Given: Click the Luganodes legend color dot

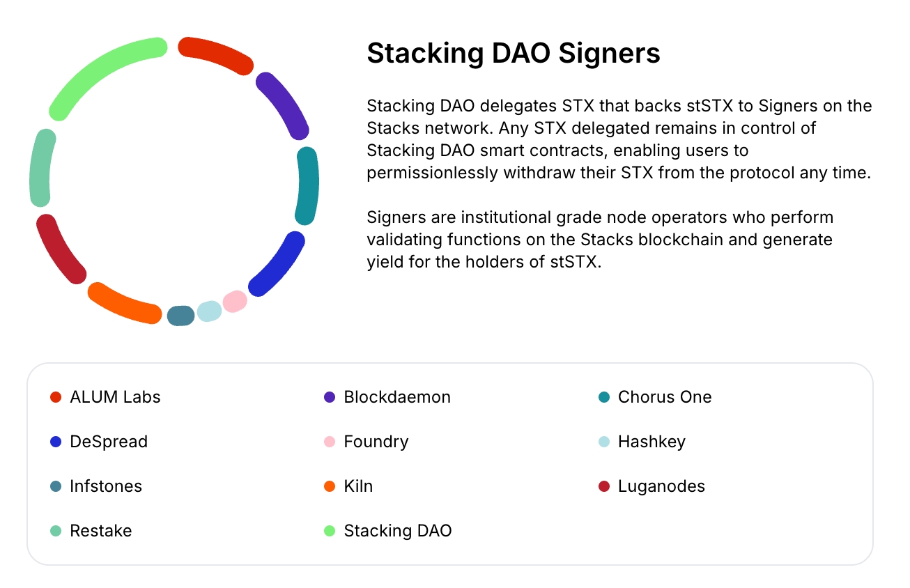Looking at the screenshot, I should tap(604, 486).
